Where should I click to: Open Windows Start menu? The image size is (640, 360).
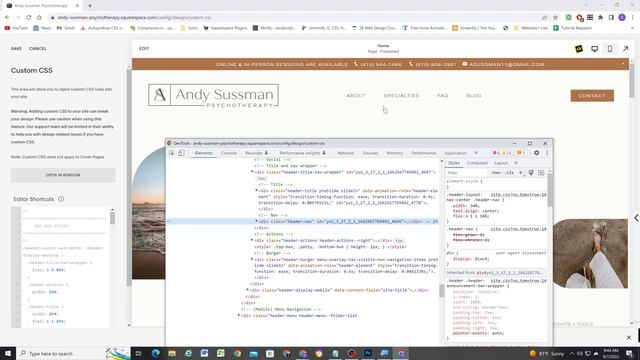coord(8,353)
